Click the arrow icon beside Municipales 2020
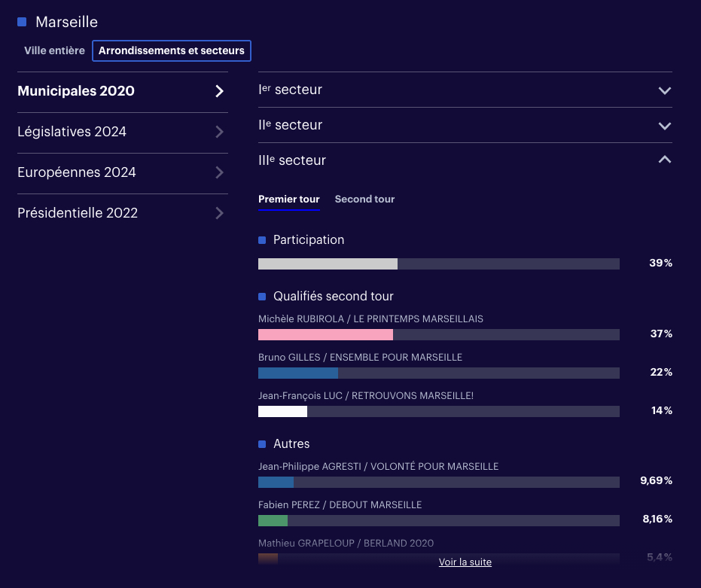Viewport: 701px width, 588px height. tap(219, 91)
